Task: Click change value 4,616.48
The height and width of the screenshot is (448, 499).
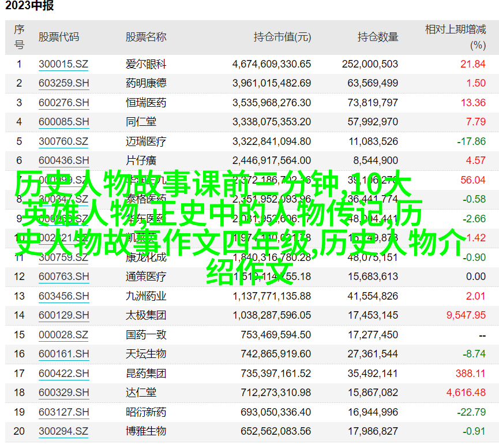Action: tap(466, 393)
